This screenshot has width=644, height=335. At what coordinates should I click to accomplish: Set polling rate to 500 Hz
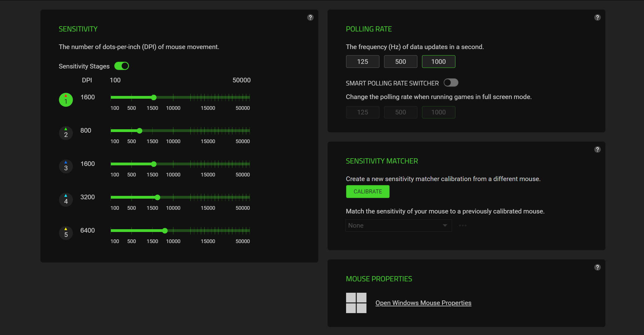(x=400, y=62)
